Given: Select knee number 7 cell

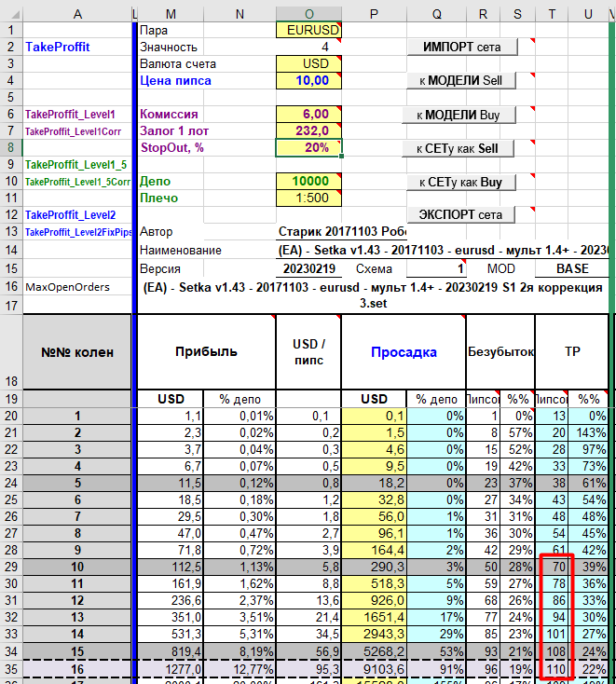Looking at the screenshot, I should 77,516.
